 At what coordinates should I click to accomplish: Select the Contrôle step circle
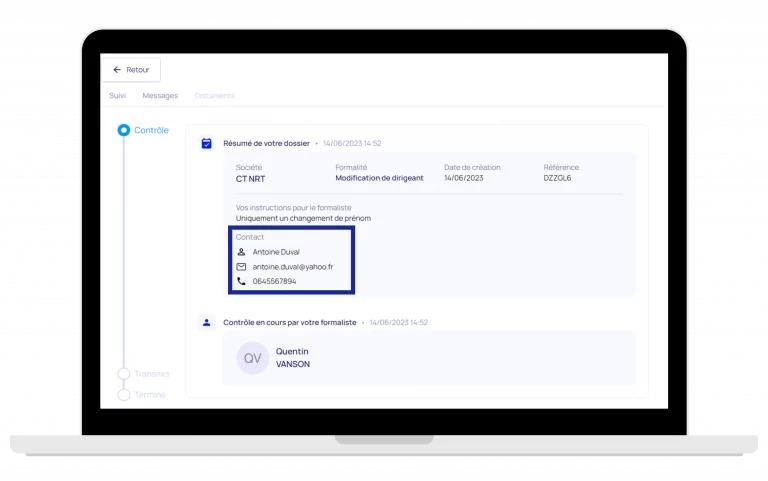click(124, 130)
